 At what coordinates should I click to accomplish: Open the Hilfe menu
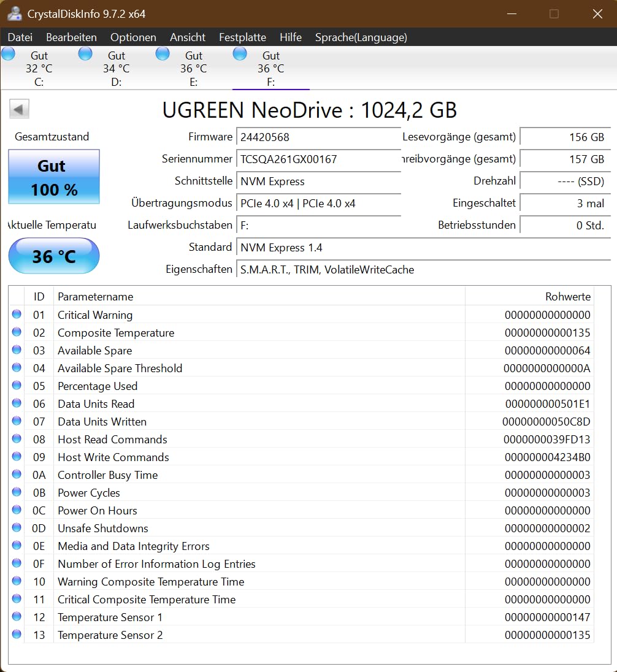290,37
